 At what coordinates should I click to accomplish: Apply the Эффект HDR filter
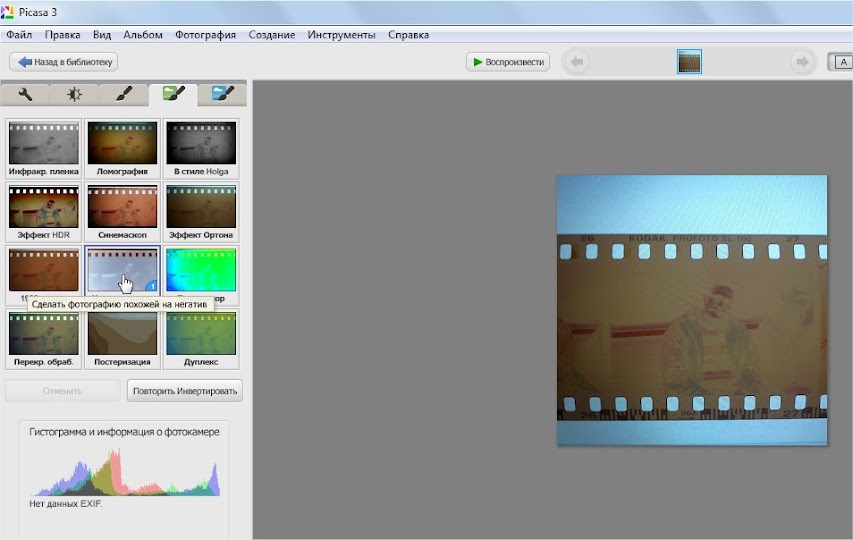pos(44,212)
